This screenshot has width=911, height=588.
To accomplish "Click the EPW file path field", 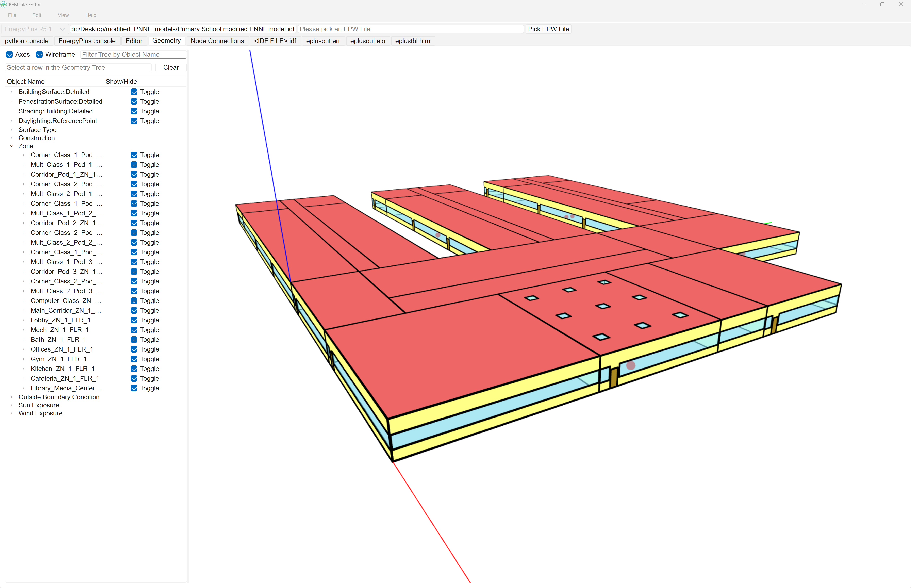I will 411,29.
